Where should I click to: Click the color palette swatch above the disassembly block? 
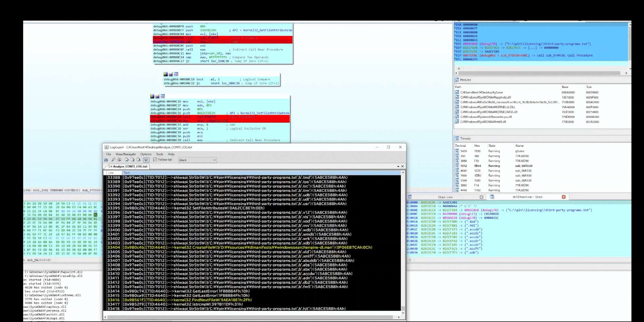tap(165, 74)
